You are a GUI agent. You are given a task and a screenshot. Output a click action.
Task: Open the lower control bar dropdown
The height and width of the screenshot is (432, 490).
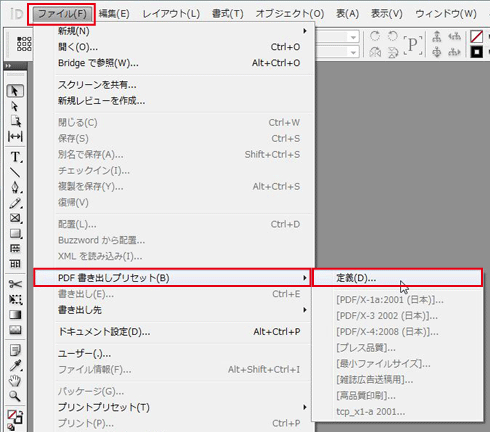click(x=353, y=52)
